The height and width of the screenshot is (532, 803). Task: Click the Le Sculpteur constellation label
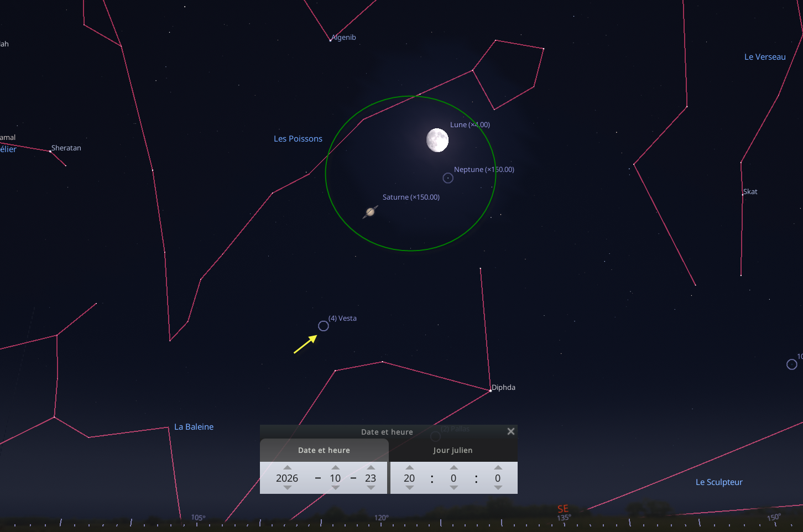[x=719, y=482]
